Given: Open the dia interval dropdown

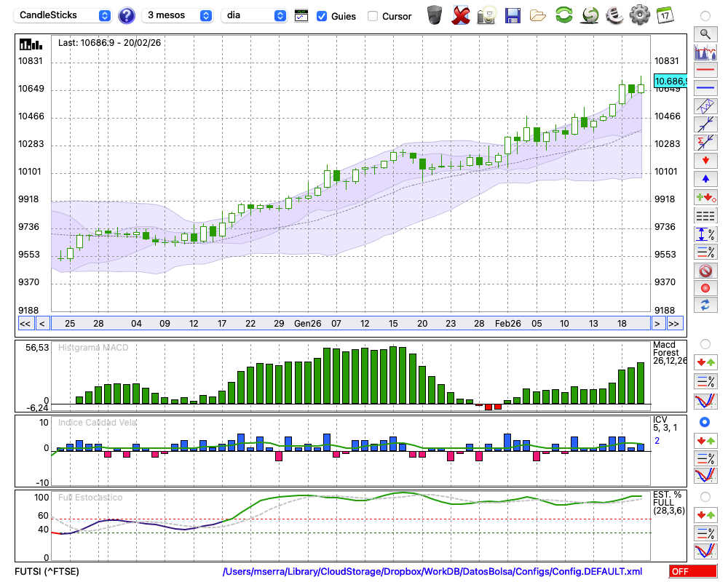Looking at the screenshot, I should coord(254,15).
